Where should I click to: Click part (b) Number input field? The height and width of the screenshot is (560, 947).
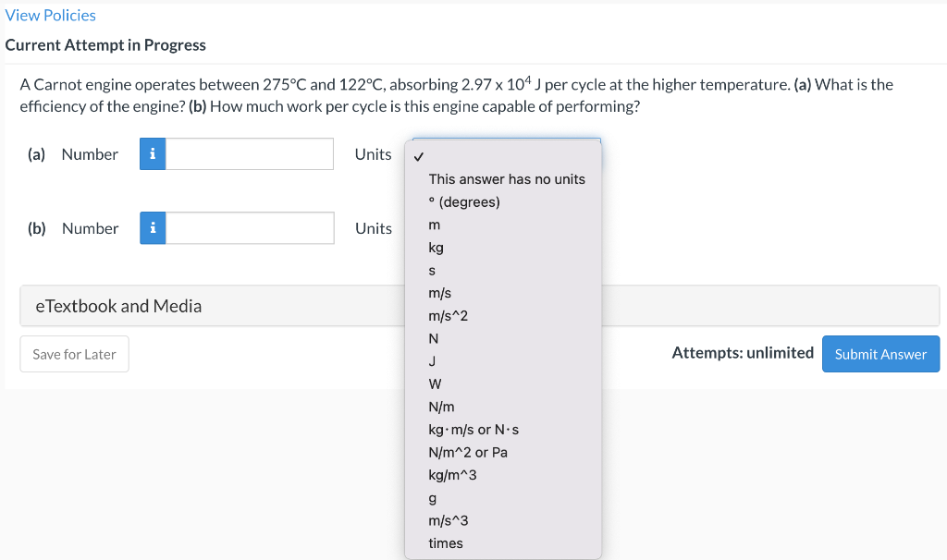pos(250,228)
